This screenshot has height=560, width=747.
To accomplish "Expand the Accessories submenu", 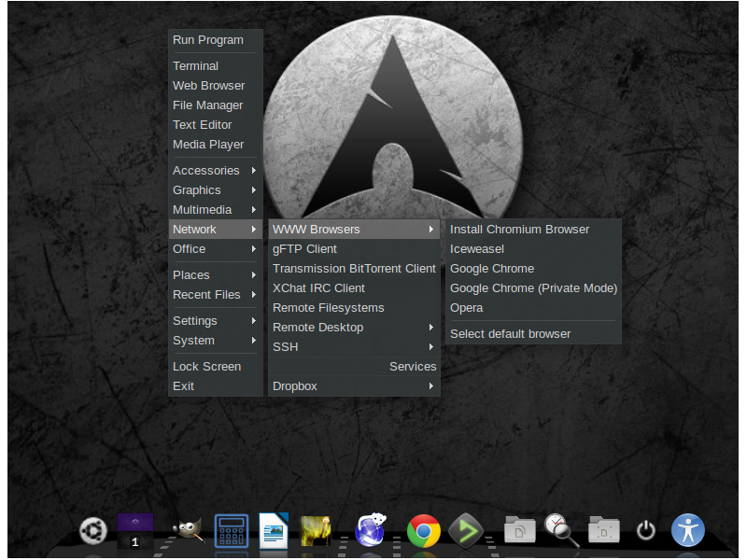I will click(216, 170).
